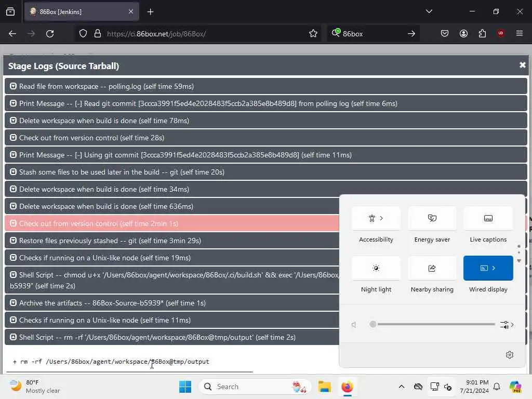Open the clock and date
This screenshot has height=399, width=532.
click(x=474, y=387)
